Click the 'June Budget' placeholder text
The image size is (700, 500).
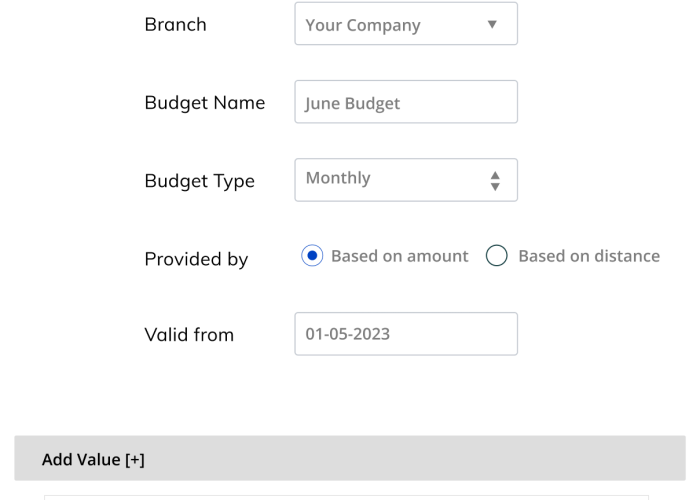352,103
